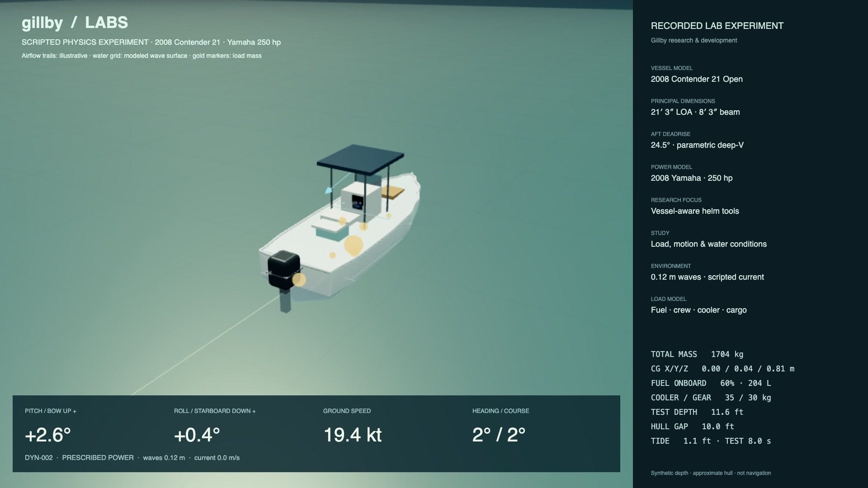Click the 'PITCH / BOW UP +' label
Screen dimensions: 868x488
point(51,411)
